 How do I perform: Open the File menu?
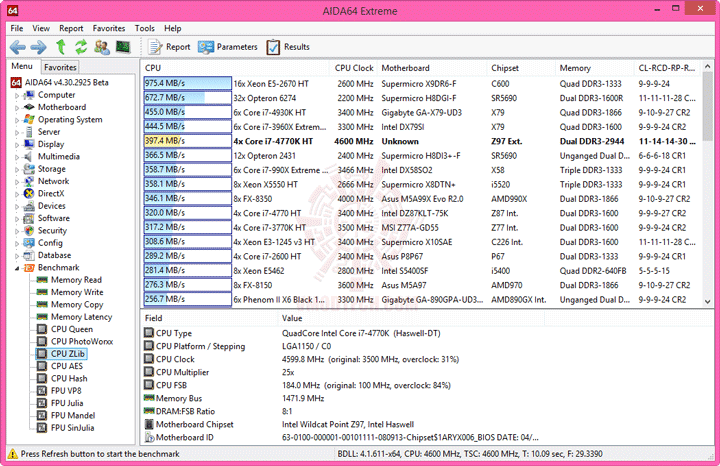coord(17,28)
